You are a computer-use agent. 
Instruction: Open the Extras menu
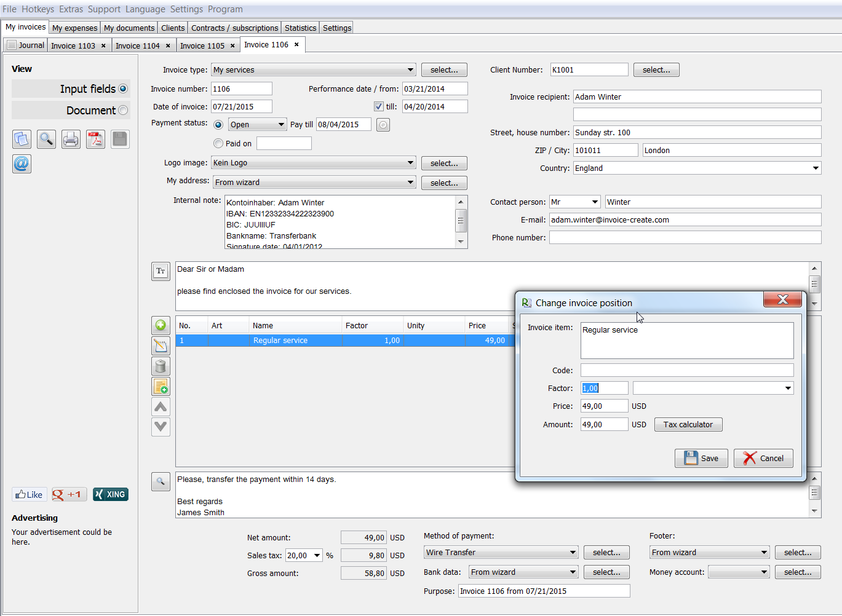(71, 9)
